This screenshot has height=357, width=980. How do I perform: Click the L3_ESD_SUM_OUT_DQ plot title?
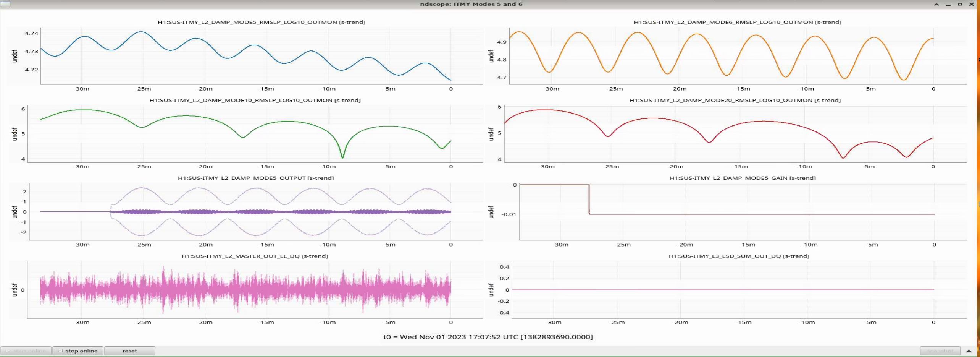pyautogui.click(x=739, y=256)
